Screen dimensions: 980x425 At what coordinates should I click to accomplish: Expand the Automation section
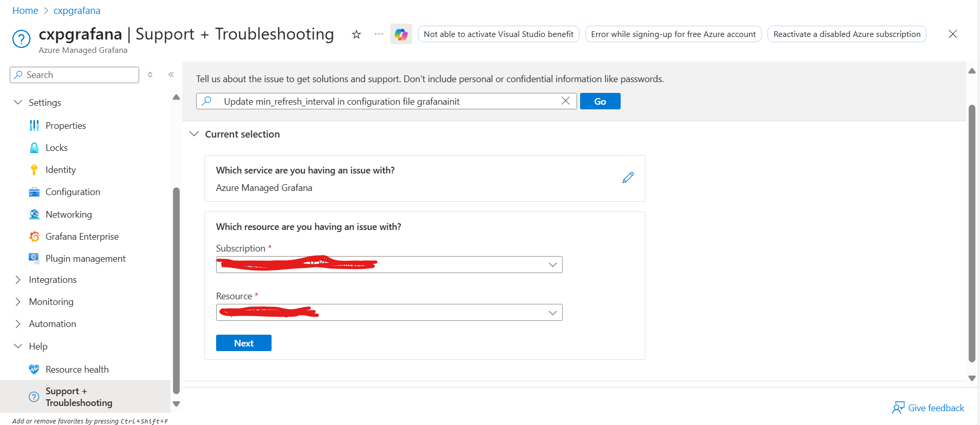click(x=18, y=324)
